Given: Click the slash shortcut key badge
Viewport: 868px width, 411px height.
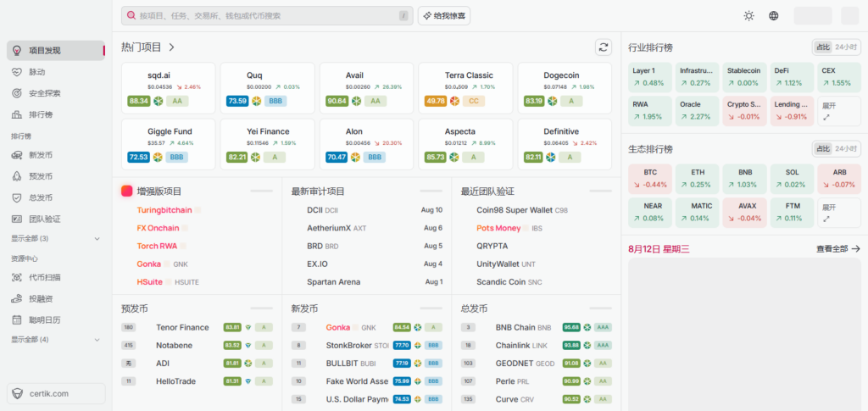Looking at the screenshot, I should click(x=403, y=16).
